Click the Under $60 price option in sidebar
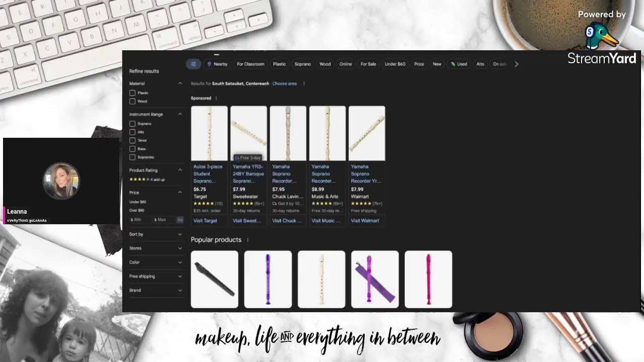Viewport: 644px width, 362px height. pyautogui.click(x=137, y=202)
